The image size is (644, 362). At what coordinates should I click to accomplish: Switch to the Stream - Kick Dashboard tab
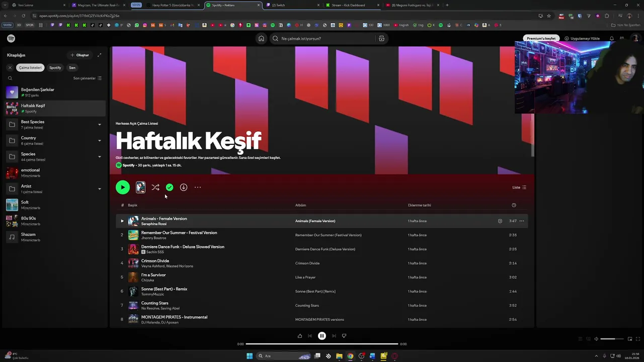351,5
